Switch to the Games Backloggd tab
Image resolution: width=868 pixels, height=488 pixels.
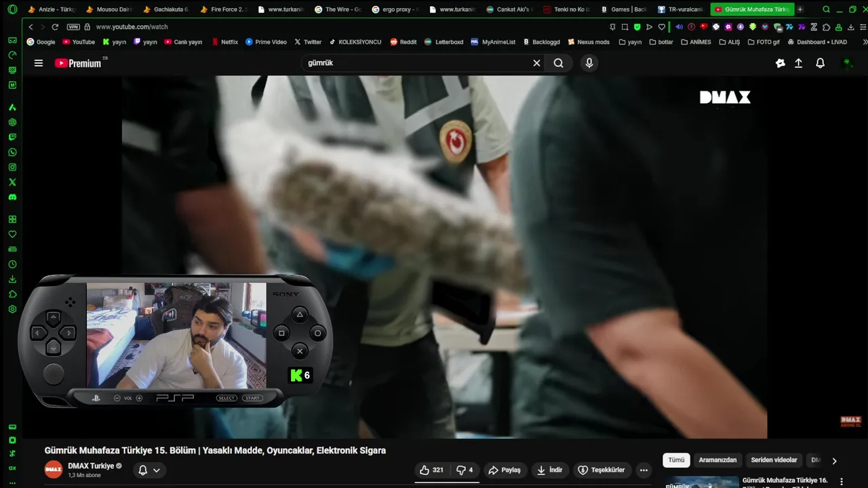point(624,9)
